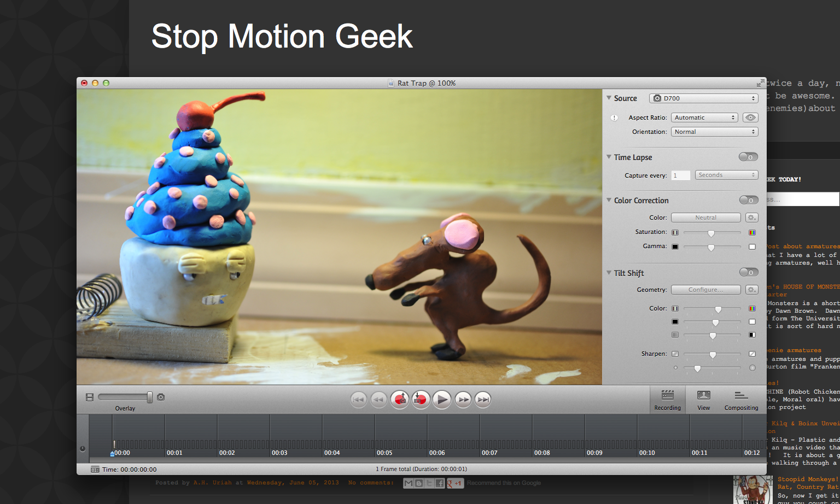The image size is (840, 504).
Task: Share the blog post by email icon
Action: (x=409, y=483)
